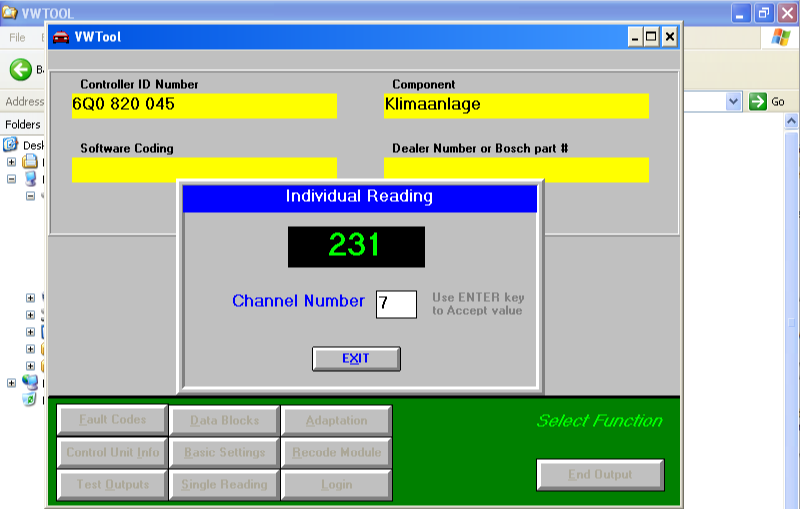This screenshot has width=800, height=509.
Task: Open the address bar dropdown in Explorer
Action: [x=733, y=101]
